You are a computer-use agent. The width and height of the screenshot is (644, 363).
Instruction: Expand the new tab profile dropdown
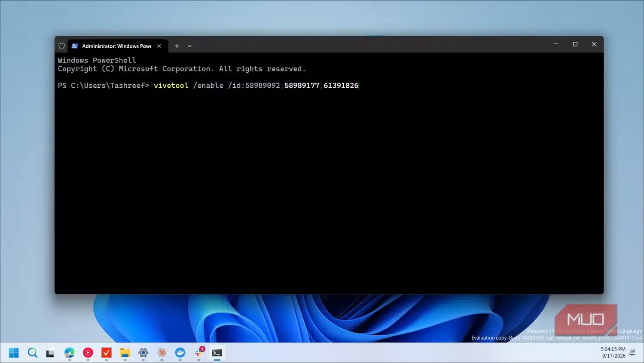pyautogui.click(x=189, y=46)
